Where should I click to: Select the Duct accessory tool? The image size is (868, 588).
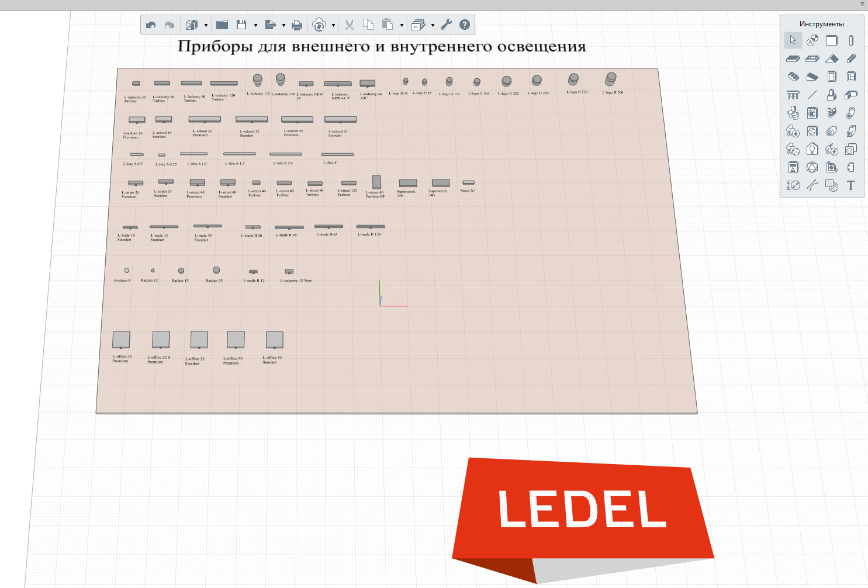tap(832, 131)
